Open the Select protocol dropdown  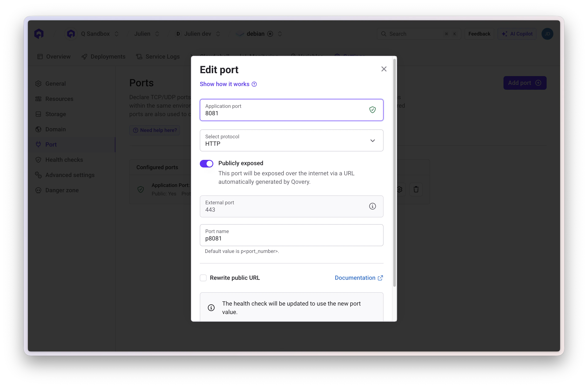(x=291, y=141)
